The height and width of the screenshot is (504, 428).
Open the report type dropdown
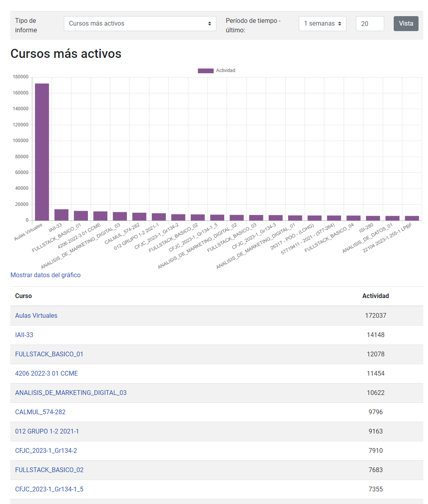coord(140,24)
